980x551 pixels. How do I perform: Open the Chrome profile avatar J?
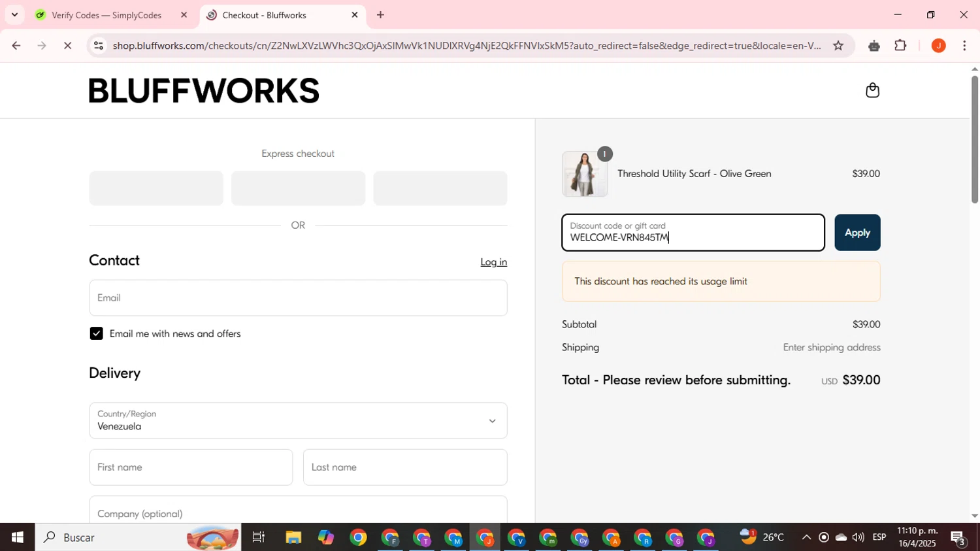coord(938,46)
